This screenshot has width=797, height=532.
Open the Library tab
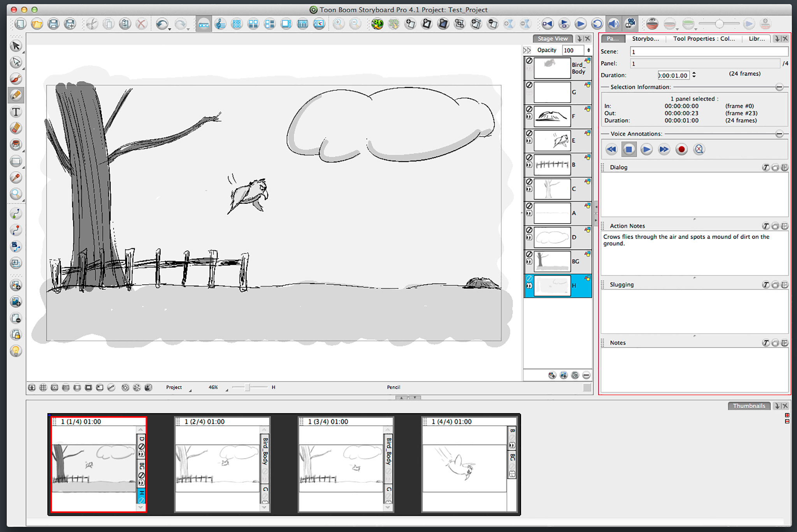pos(757,38)
